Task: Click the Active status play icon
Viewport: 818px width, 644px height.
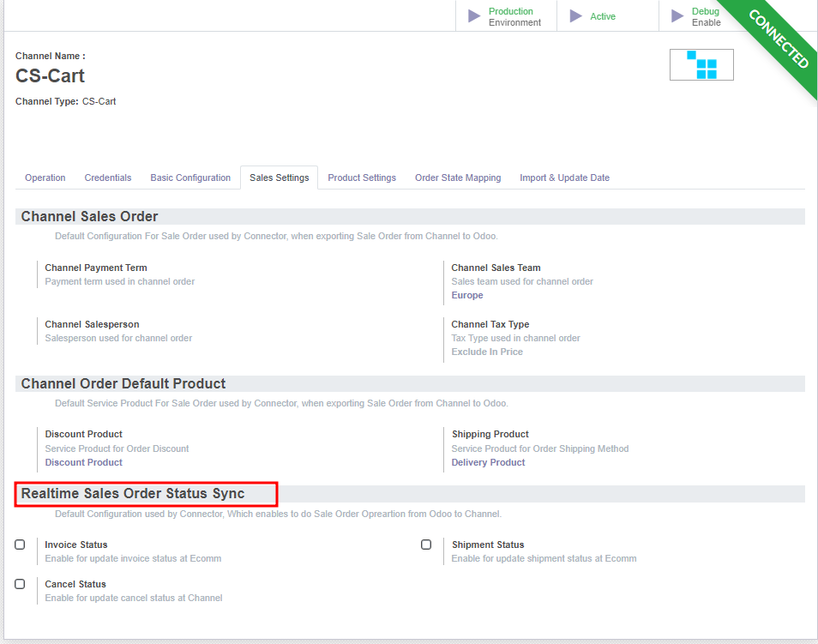Action: (x=576, y=16)
